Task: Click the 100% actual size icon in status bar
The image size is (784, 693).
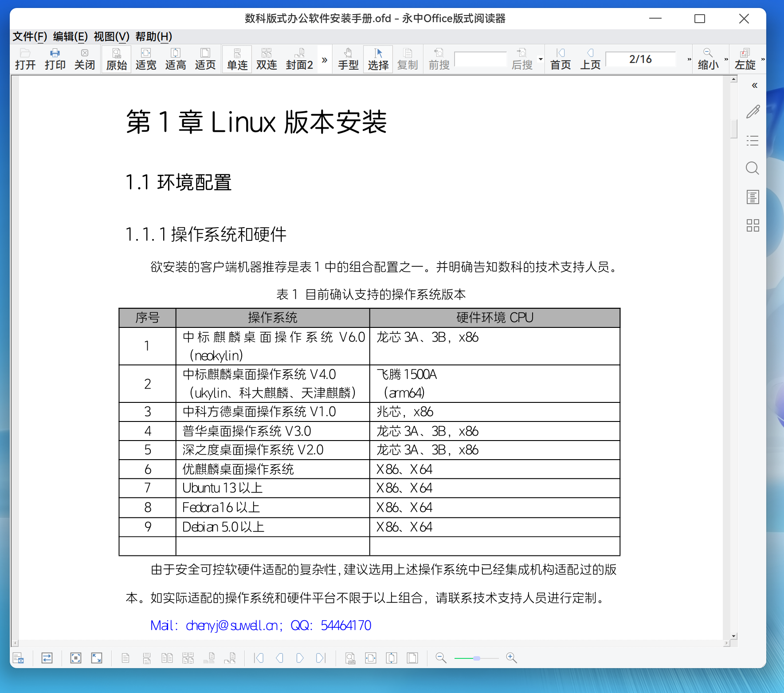Action: [x=350, y=658]
